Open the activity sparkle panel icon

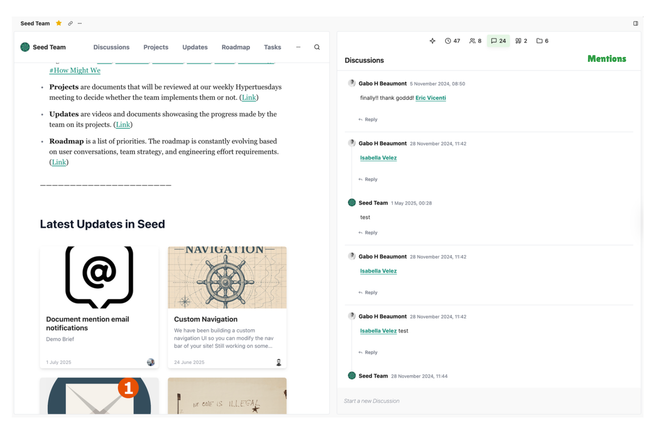pyautogui.click(x=432, y=41)
